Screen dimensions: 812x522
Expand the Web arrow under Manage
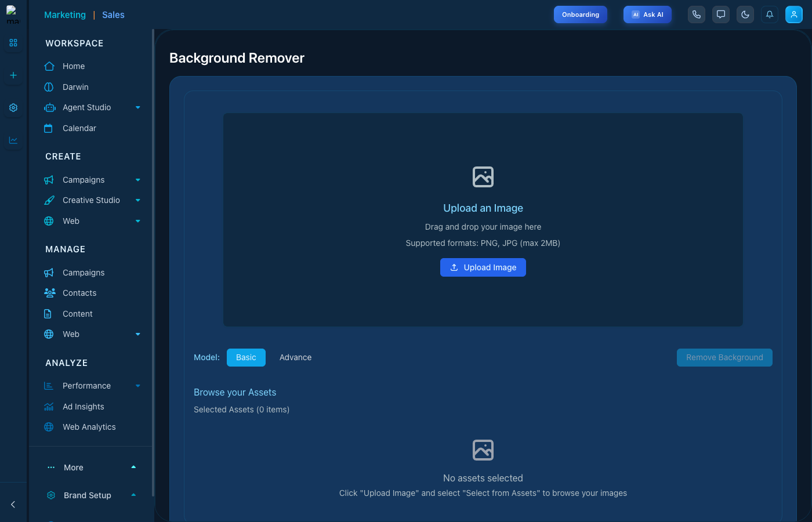point(138,334)
